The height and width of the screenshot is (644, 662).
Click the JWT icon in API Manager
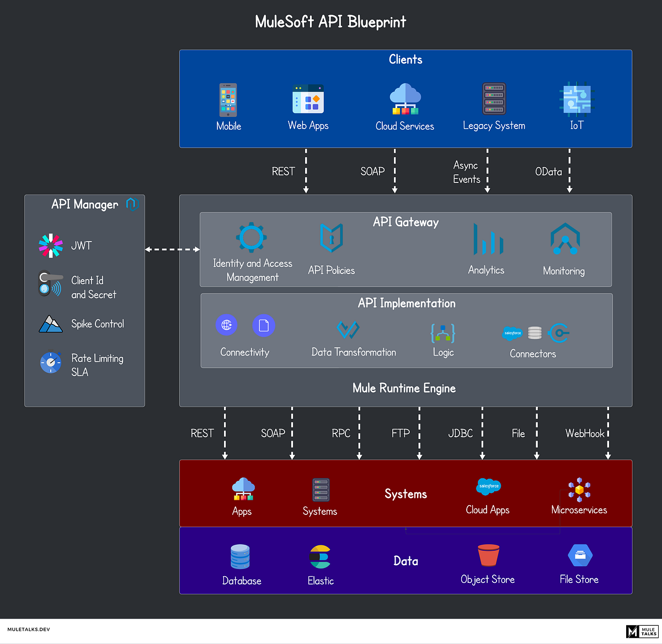51,245
